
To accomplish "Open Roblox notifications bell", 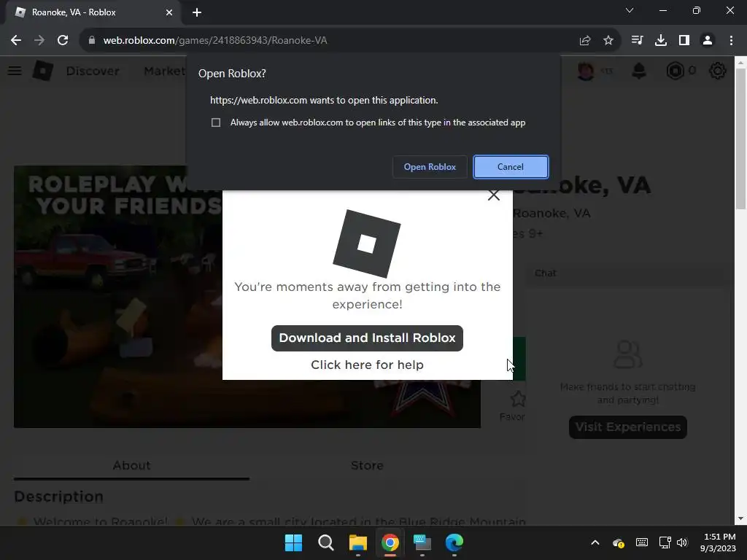I will tap(639, 71).
